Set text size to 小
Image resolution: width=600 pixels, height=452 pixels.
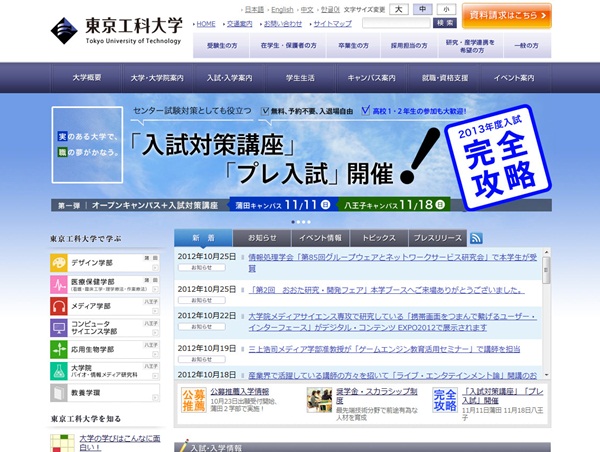pyautogui.click(x=446, y=9)
